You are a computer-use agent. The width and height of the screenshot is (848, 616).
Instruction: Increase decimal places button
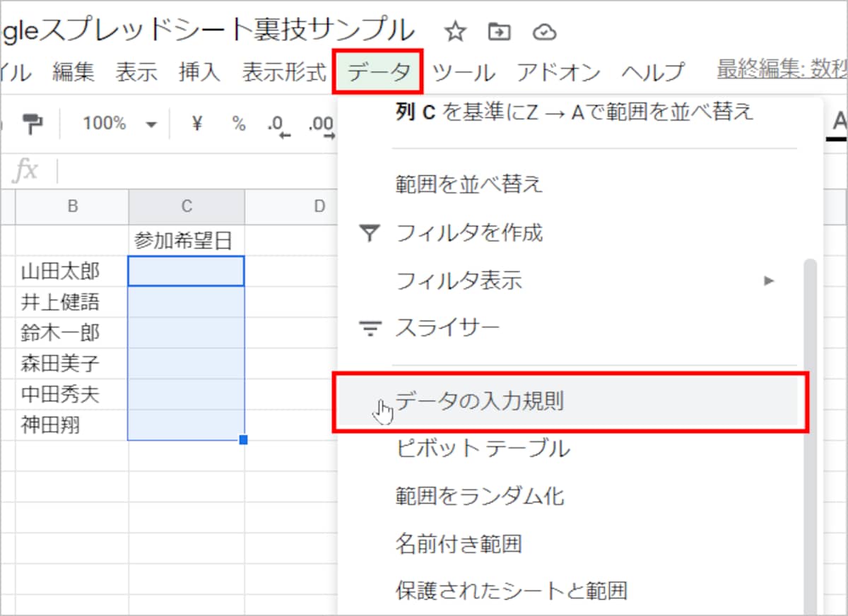click(x=321, y=125)
